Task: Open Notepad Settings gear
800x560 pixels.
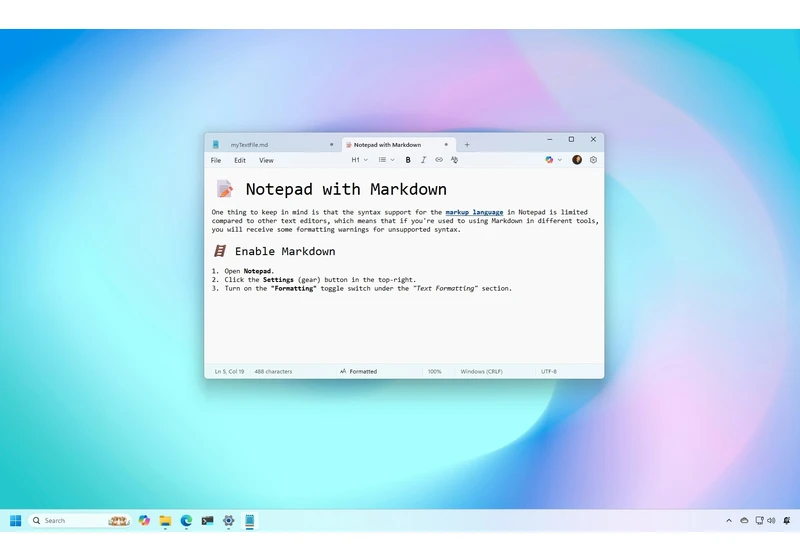Action: coord(593,160)
